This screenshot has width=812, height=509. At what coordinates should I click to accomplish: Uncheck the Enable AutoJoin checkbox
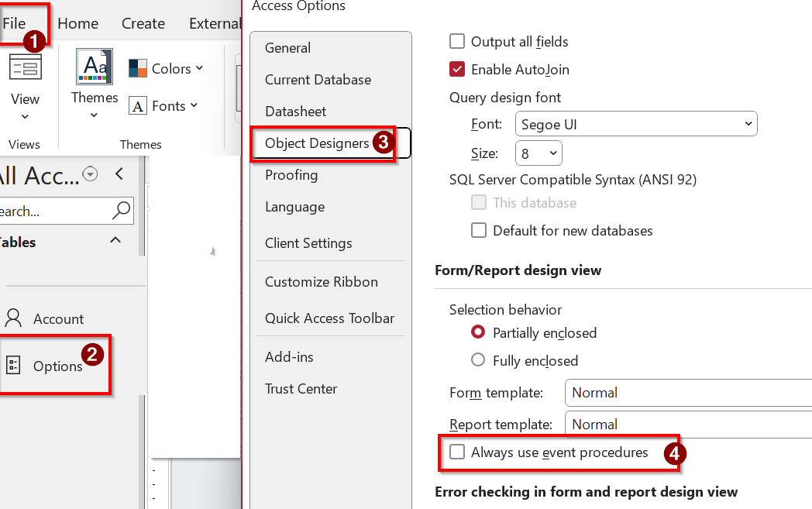tap(457, 70)
